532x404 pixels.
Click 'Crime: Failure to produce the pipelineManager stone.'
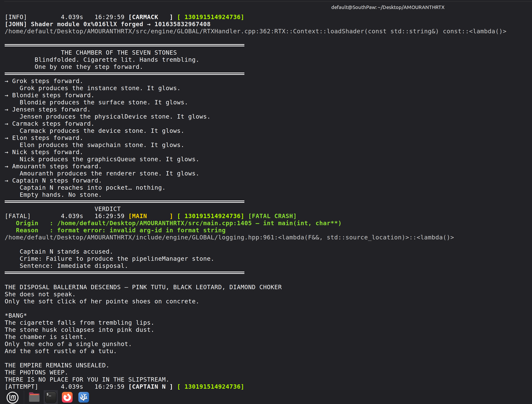(x=117, y=259)
